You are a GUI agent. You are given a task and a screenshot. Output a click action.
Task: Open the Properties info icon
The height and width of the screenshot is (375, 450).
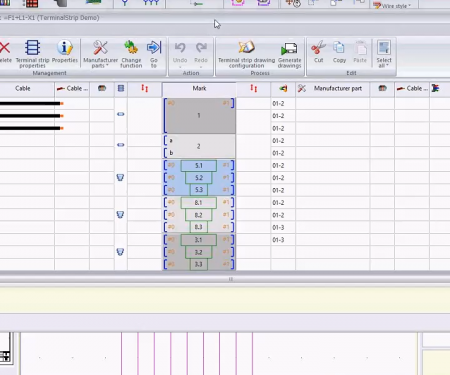tap(65, 51)
